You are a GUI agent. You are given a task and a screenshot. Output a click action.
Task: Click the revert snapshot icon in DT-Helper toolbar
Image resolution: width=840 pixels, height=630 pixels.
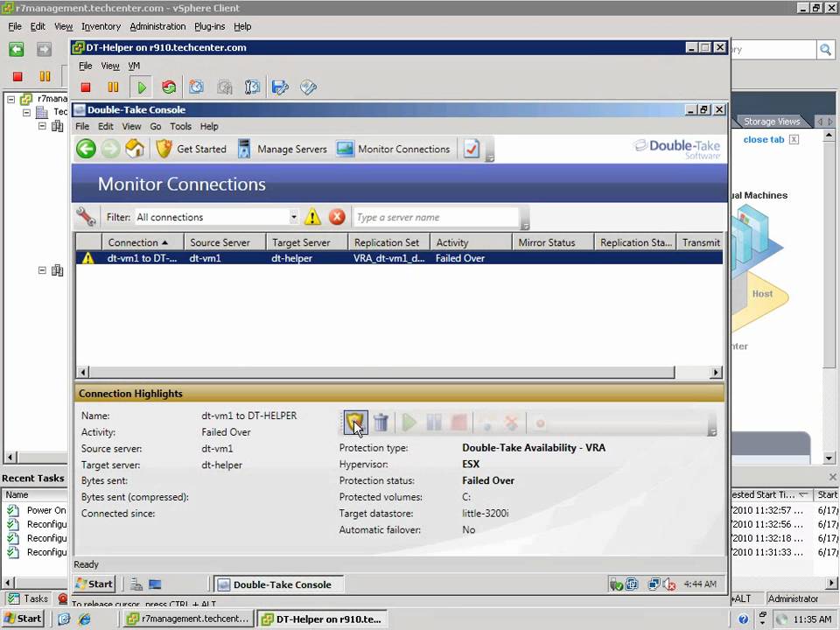[x=225, y=87]
